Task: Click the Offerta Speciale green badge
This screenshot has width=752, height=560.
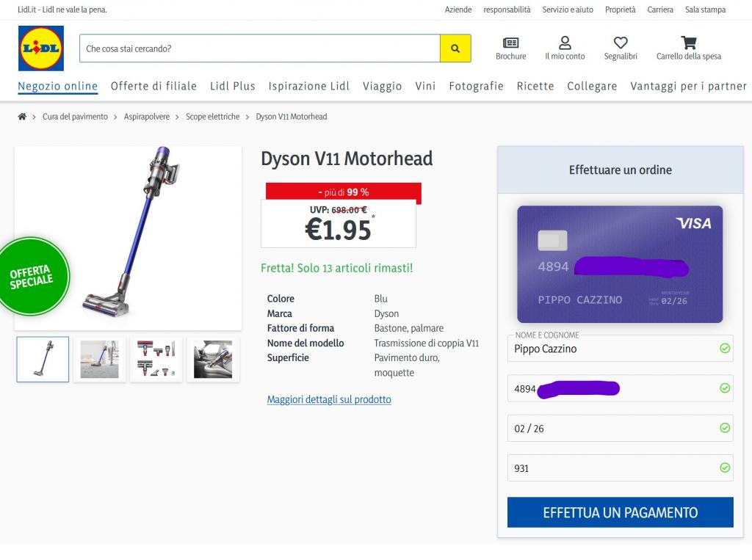Action: (x=33, y=277)
